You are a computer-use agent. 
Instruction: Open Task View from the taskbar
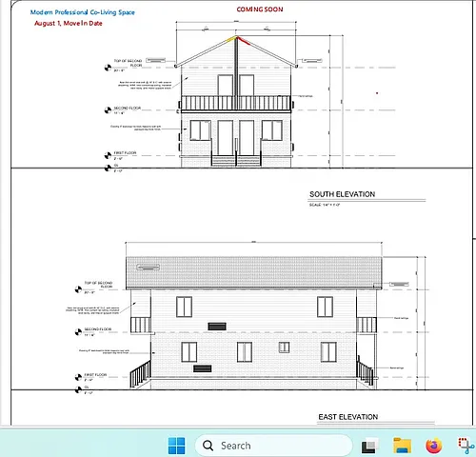click(x=370, y=446)
